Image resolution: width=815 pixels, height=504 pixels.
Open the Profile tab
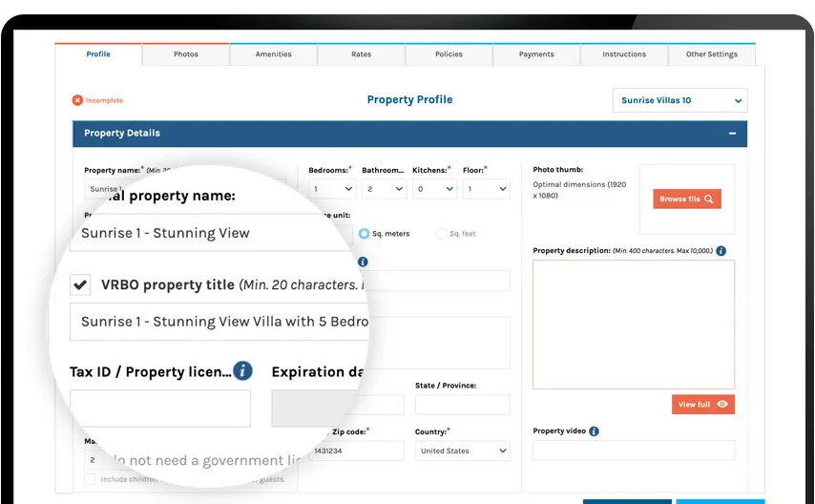coord(98,54)
